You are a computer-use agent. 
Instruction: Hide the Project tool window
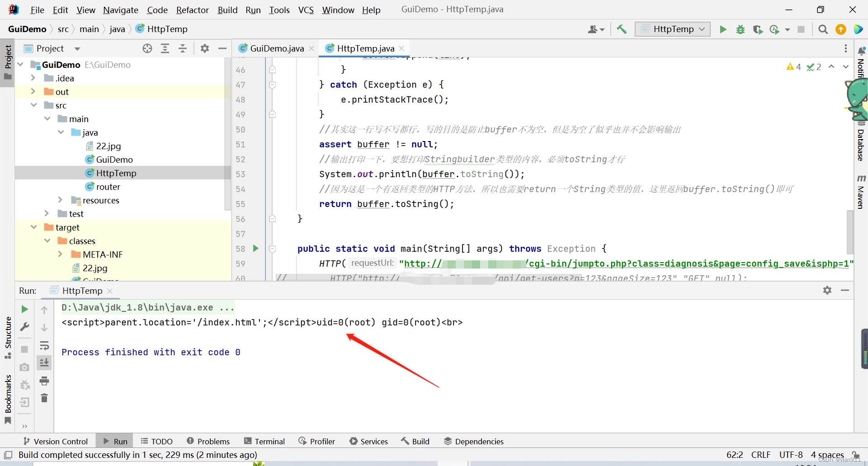(222, 48)
